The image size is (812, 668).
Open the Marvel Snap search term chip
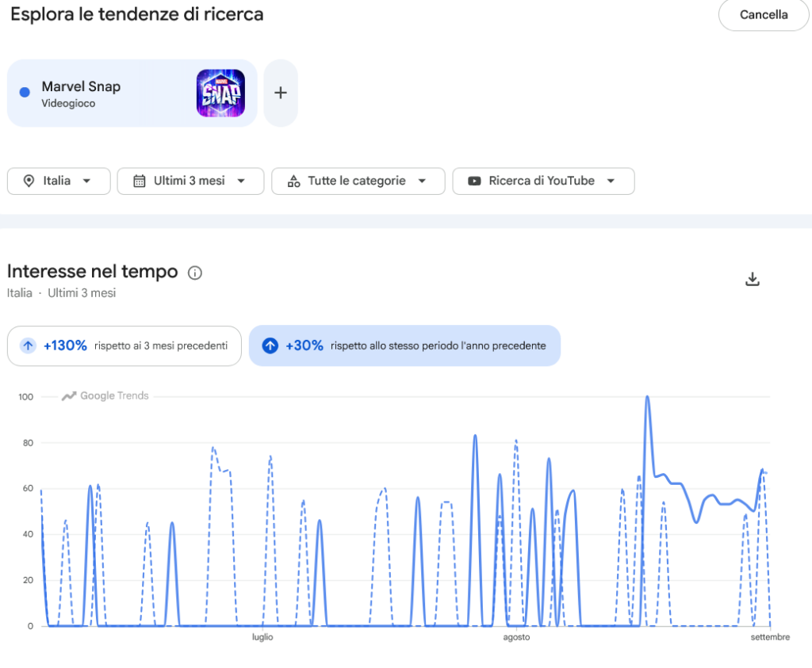[x=132, y=94]
